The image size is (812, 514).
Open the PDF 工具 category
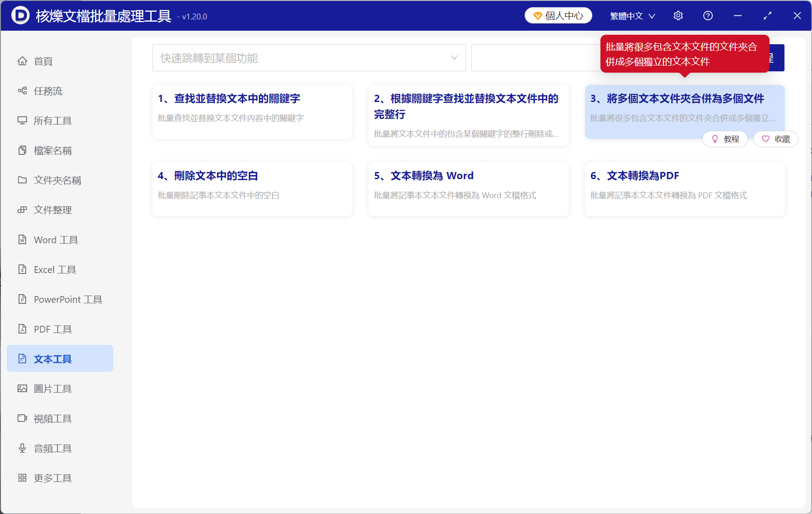pyautogui.click(x=52, y=329)
